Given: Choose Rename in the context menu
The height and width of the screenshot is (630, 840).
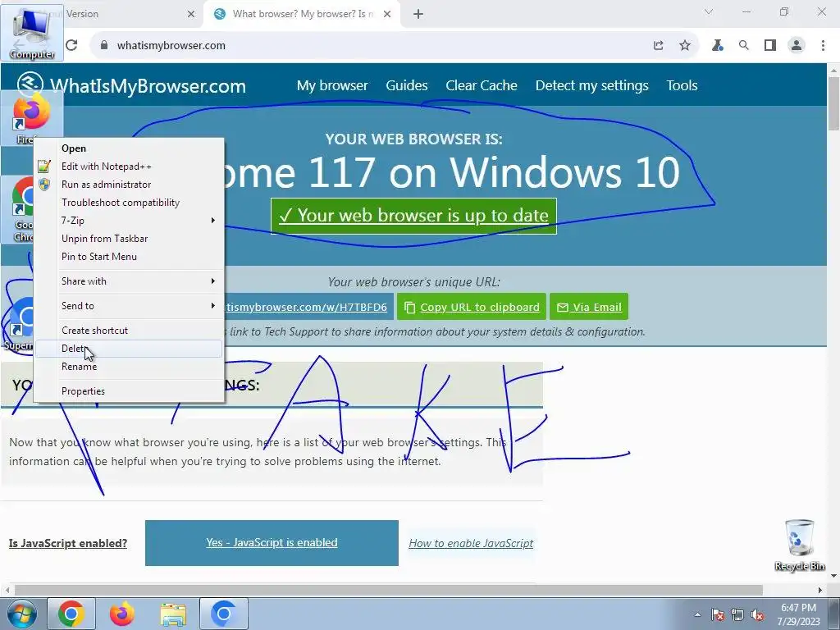Looking at the screenshot, I should point(129,367).
